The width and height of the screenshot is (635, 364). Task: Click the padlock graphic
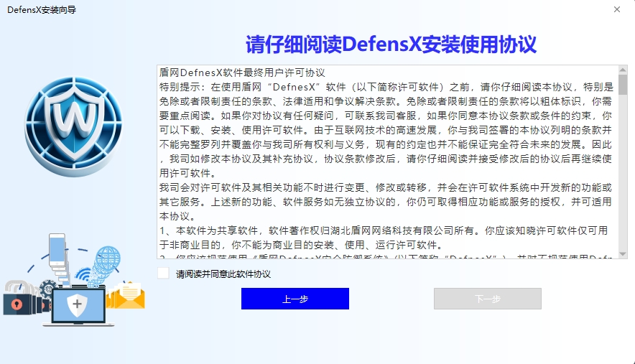[17, 299]
